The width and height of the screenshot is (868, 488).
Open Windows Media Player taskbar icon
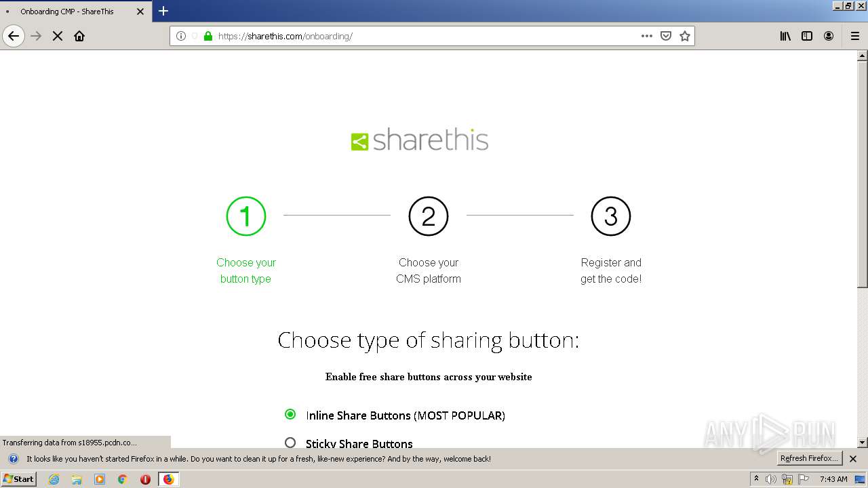coord(100,479)
